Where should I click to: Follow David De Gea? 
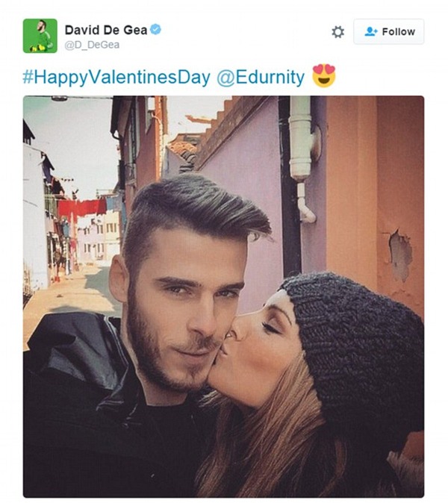[388, 31]
